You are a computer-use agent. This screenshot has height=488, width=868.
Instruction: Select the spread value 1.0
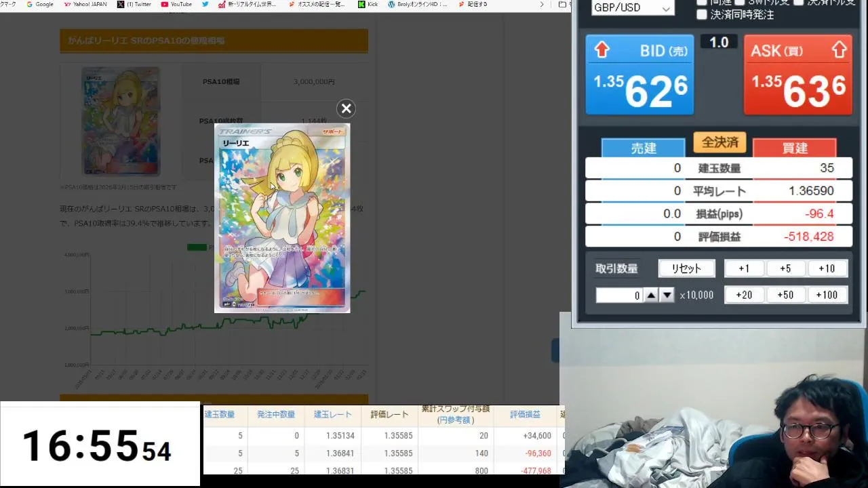[x=719, y=43]
